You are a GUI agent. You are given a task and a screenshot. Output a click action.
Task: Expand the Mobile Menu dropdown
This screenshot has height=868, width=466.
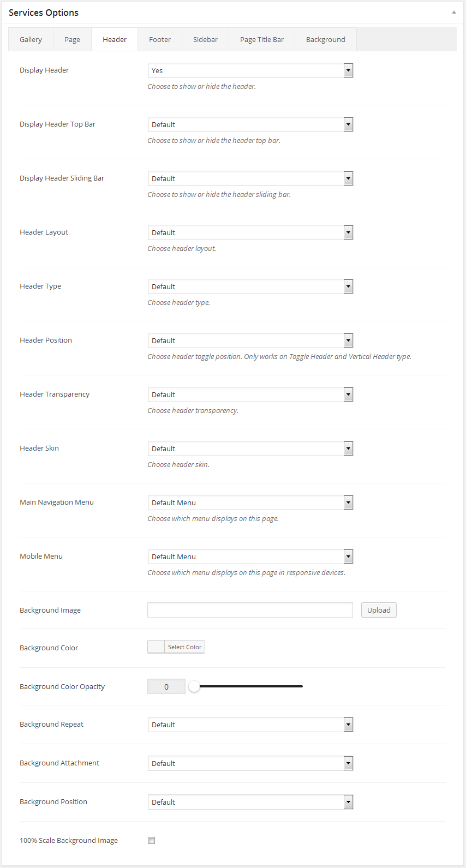[x=250, y=556]
